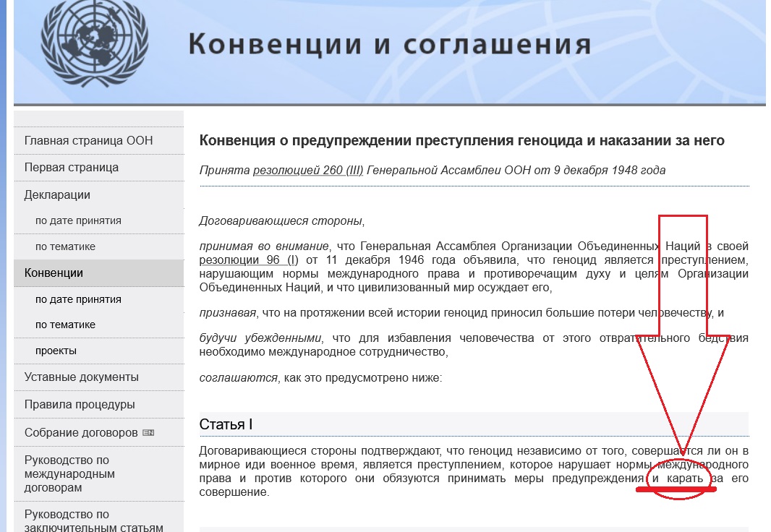Click the italic Договаривающиеся стороны line
The height and width of the screenshot is (532, 771).
[282, 221]
